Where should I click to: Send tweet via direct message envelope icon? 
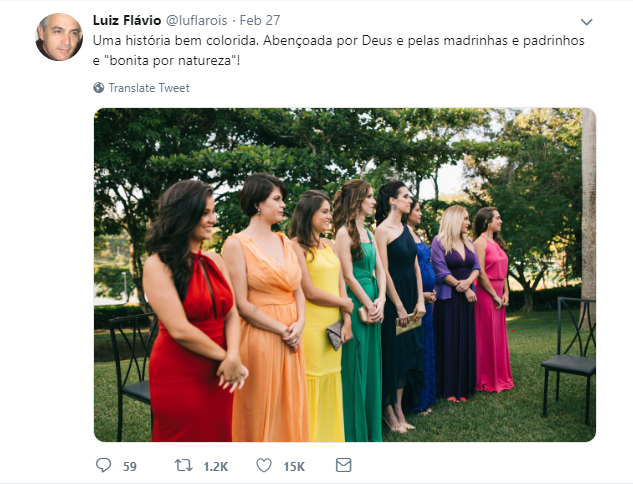click(344, 465)
